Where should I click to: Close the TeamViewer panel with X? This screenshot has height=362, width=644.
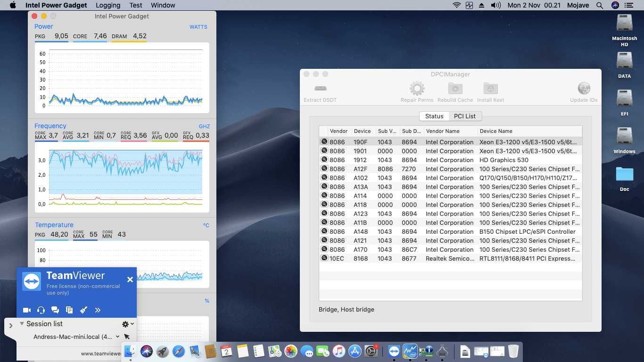tap(130, 280)
